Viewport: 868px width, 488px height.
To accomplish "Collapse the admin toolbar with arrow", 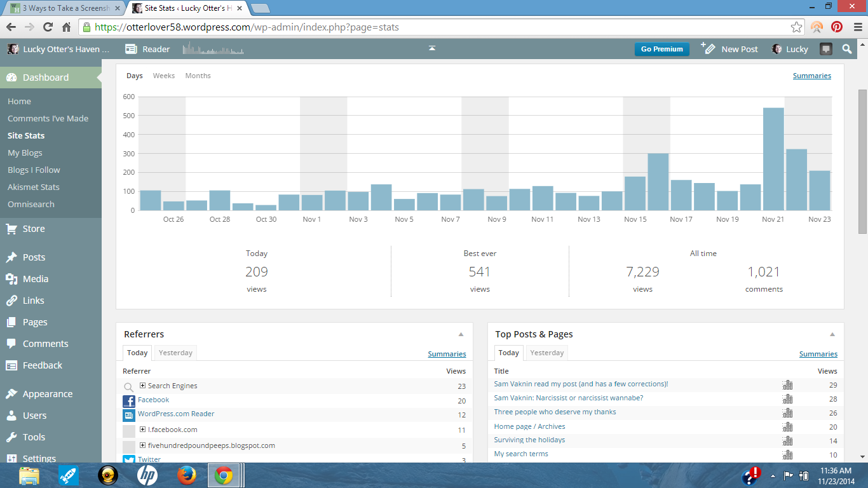I will coord(432,48).
